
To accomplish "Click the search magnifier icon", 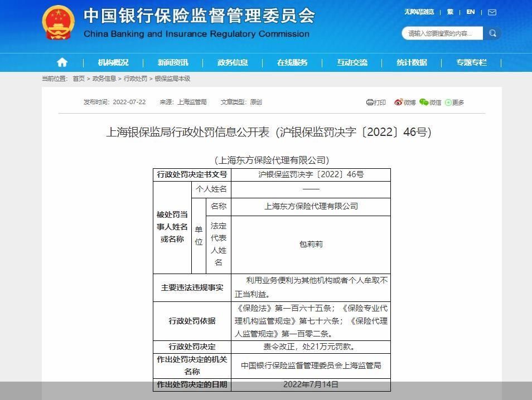I will pos(492,33).
